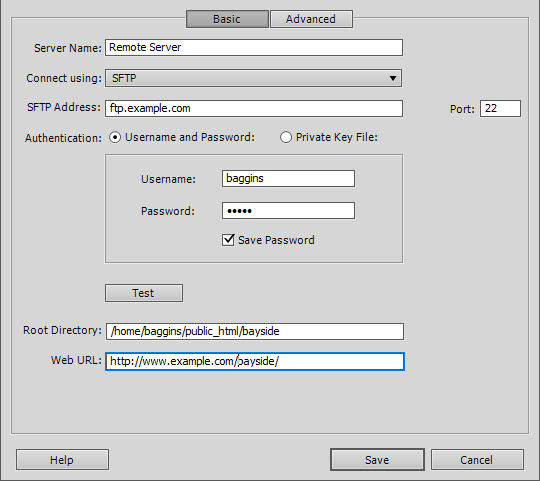Click the Test connection button
540x481 pixels.
pos(144,293)
